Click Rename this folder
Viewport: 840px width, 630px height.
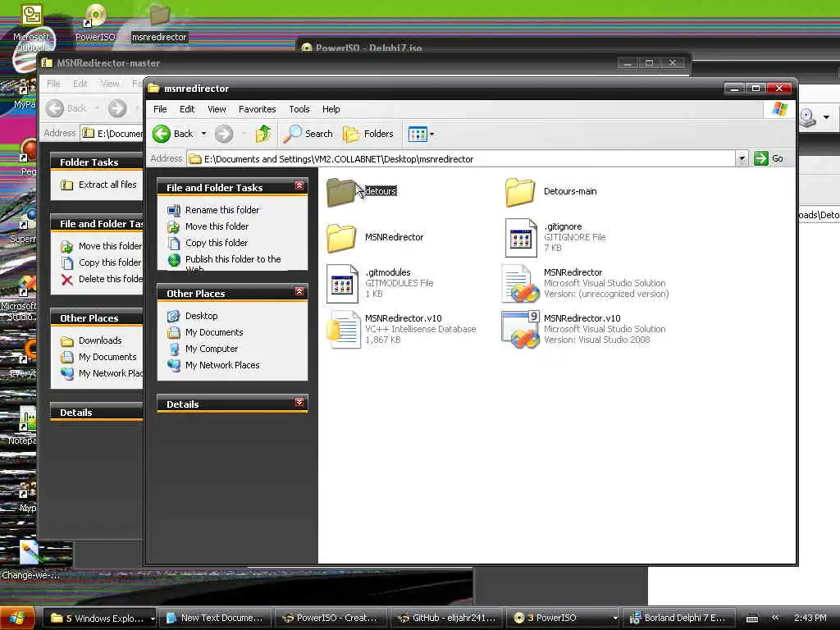point(221,210)
